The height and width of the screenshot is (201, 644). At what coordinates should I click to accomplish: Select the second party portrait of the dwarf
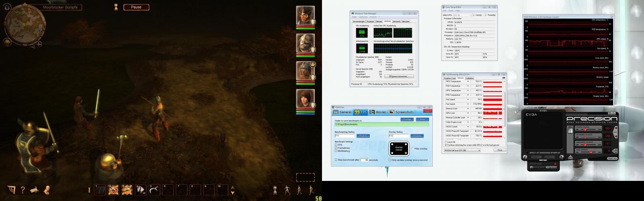[x=306, y=43]
